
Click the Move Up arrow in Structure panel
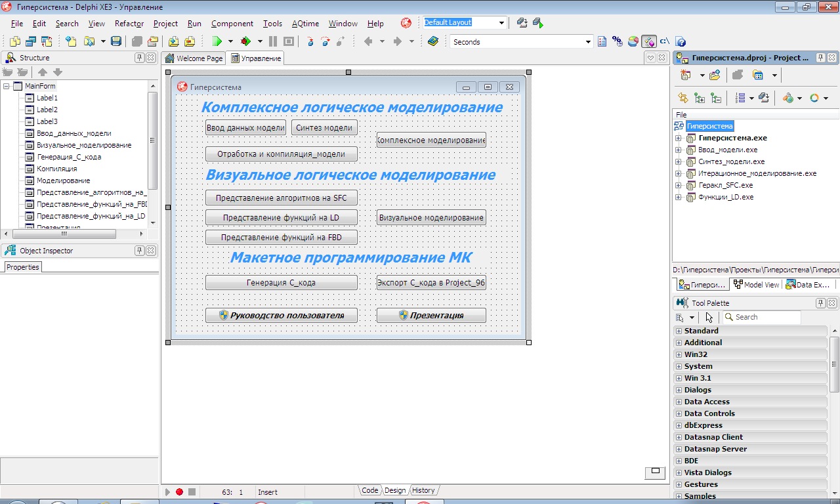(x=43, y=72)
